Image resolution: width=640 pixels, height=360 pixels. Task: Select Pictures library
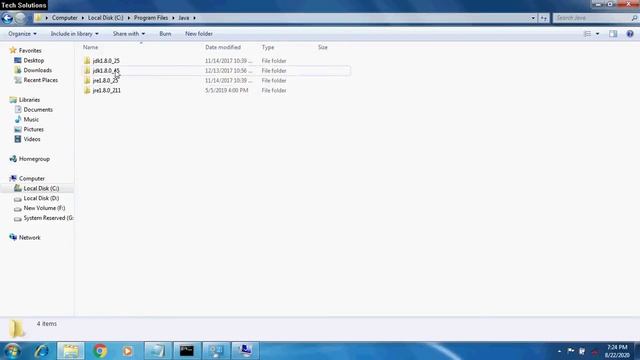(x=33, y=129)
